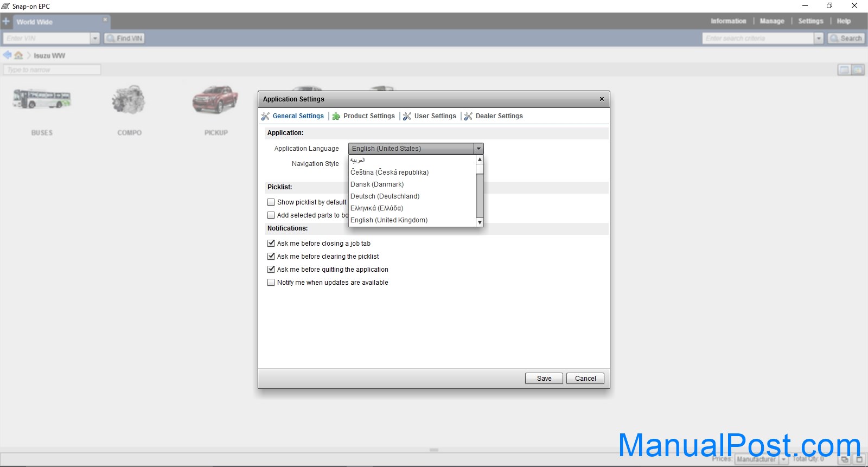Screen dimensions: 868x467
Task: Uncheck Ask me before closing a job tab
Action: pos(271,244)
